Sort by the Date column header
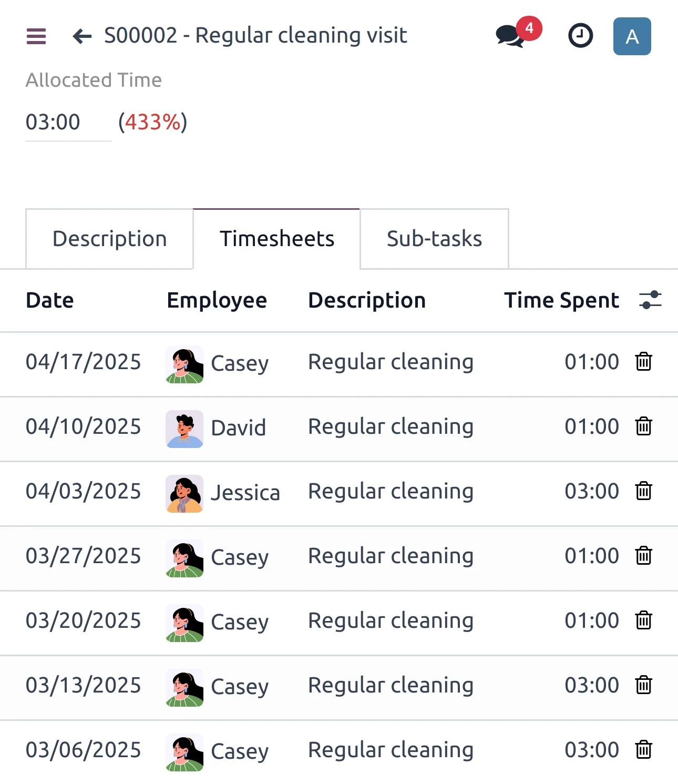Screen dimensions: 678x784 pyautogui.click(x=50, y=300)
